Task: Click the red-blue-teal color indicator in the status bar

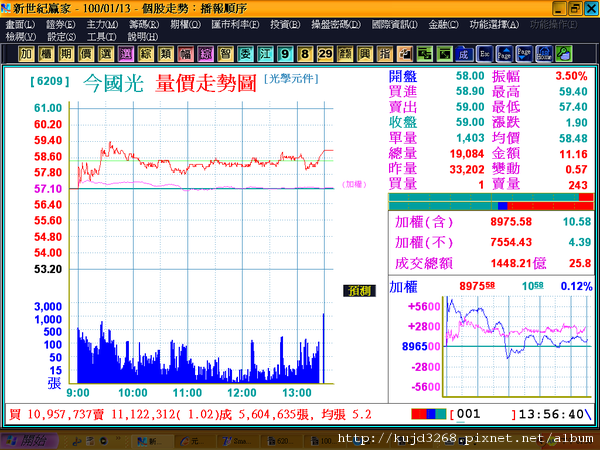Action: (x=429, y=414)
